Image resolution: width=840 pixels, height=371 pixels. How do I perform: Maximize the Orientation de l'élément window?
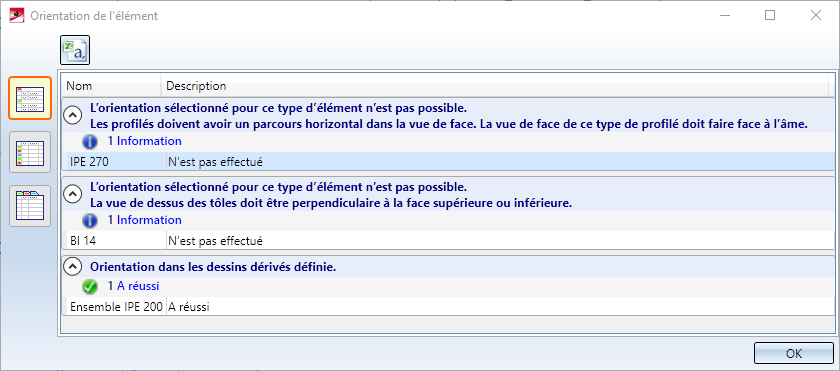click(x=770, y=16)
